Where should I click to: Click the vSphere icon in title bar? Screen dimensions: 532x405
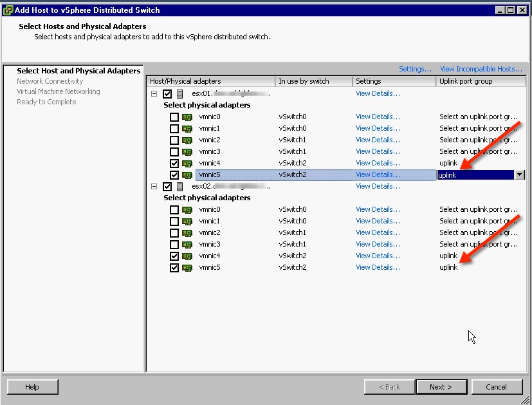coord(8,10)
